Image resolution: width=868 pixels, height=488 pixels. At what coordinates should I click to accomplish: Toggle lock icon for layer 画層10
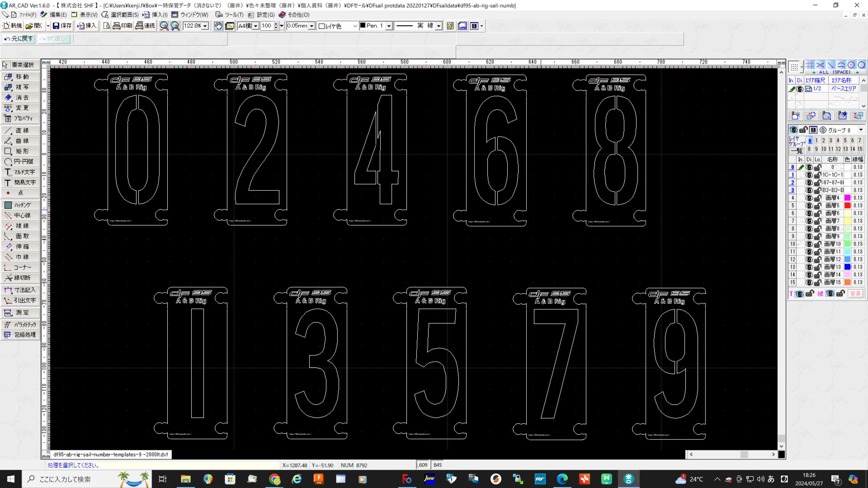817,244
